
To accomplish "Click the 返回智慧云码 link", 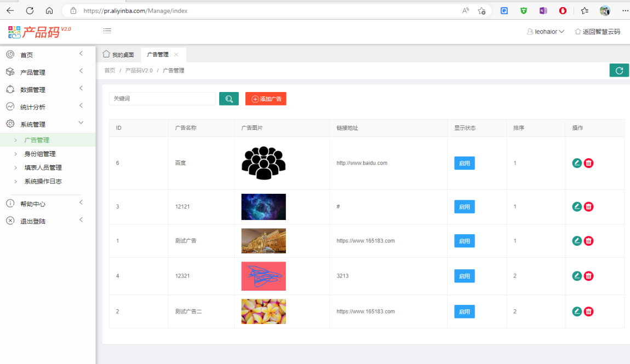I will 597,32.
